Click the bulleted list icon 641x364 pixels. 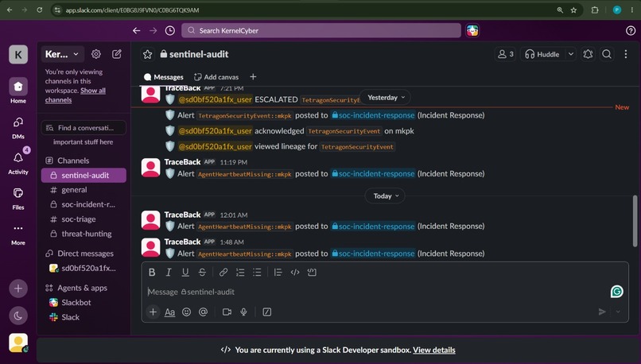(257, 272)
